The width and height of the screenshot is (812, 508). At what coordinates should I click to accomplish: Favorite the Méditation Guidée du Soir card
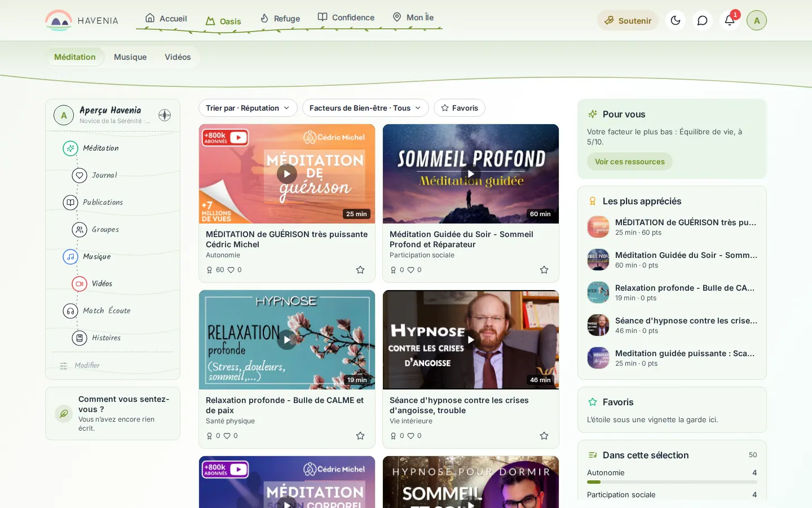click(544, 270)
